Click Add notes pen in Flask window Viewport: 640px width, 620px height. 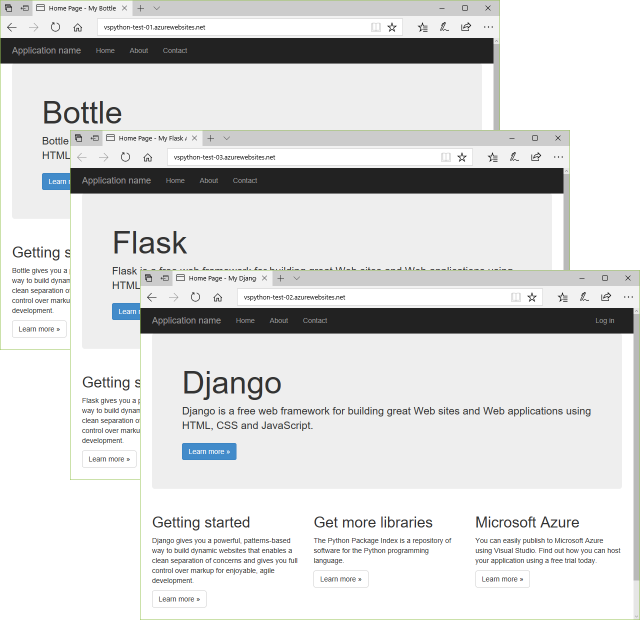(x=514, y=157)
